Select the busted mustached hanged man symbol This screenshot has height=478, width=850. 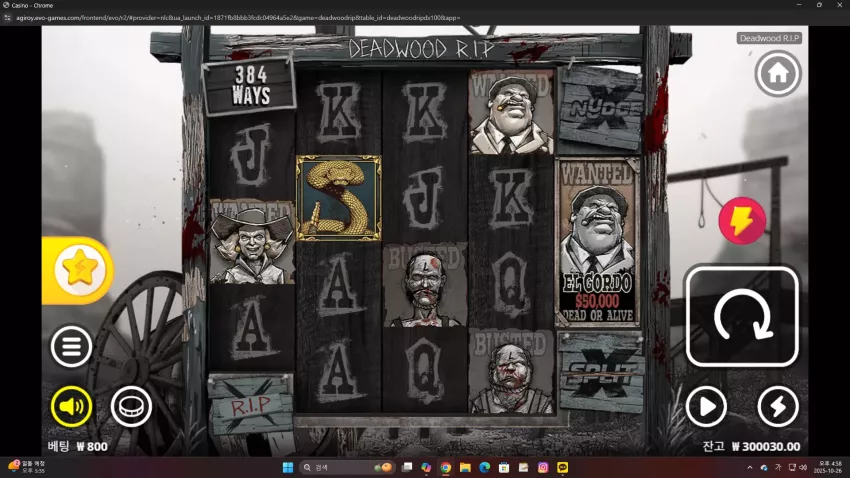click(x=425, y=285)
